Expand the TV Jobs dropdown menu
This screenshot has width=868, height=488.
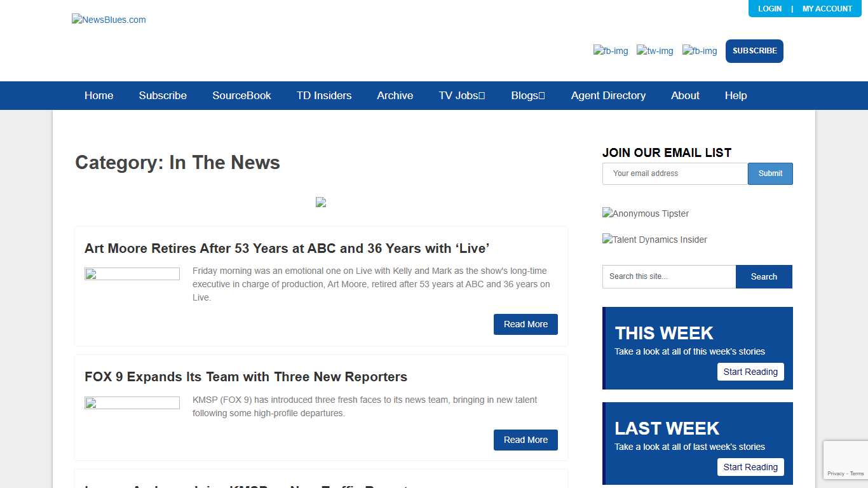(x=461, y=95)
